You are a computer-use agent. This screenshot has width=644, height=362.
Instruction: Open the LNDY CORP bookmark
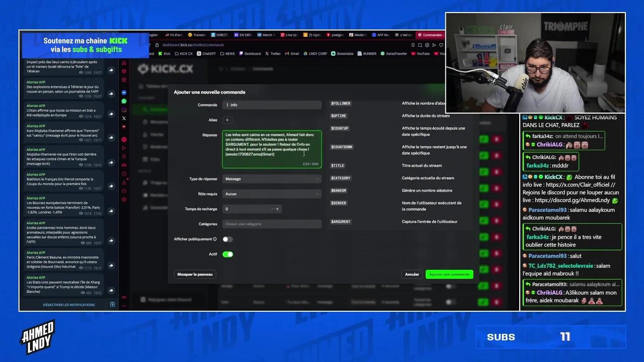pyautogui.click(x=315, y=53)
